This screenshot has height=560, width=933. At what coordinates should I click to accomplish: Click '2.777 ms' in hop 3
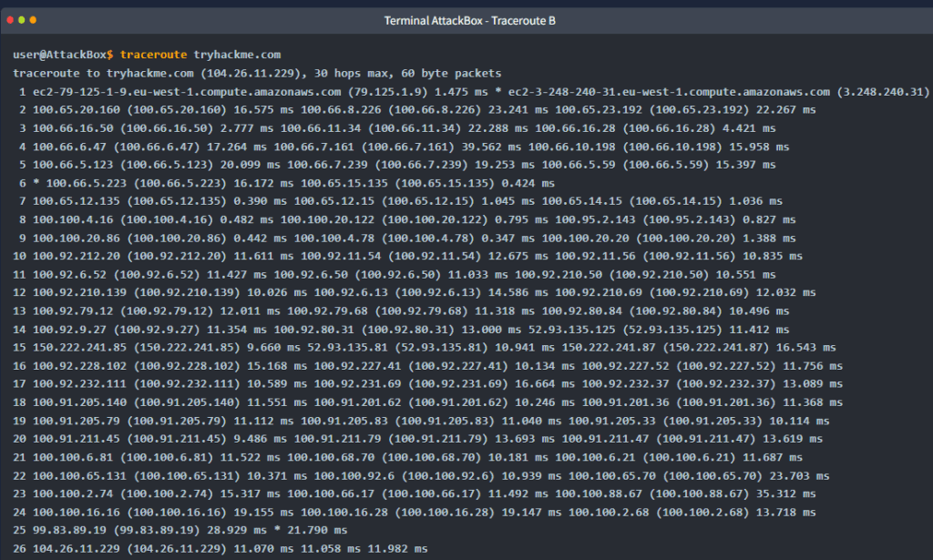click(x=246, y=128)
